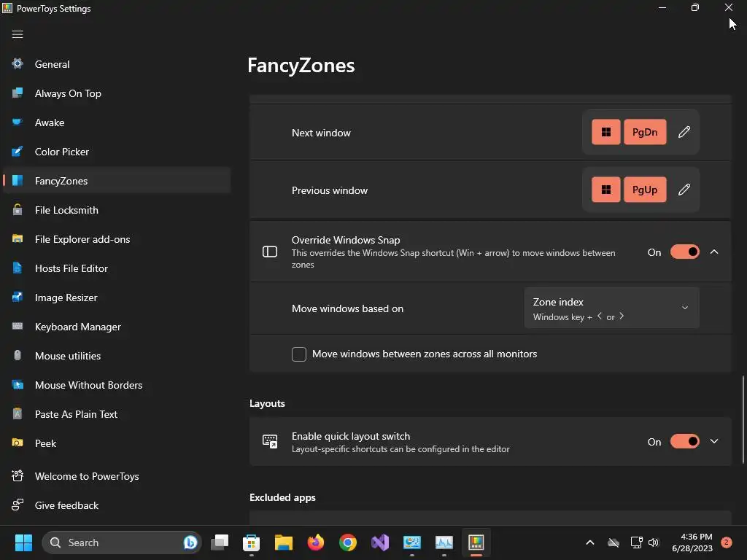747x560 pixels.
Task: Click the FancyZones page title
Action: [x=301, y=65]
